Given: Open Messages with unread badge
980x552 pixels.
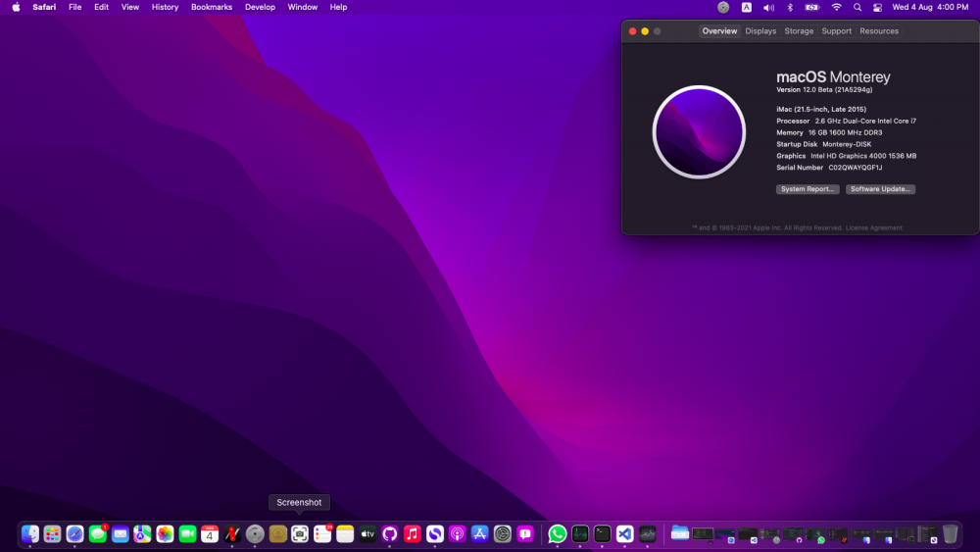Looking at the screenshot, I should tap(97, 534).
